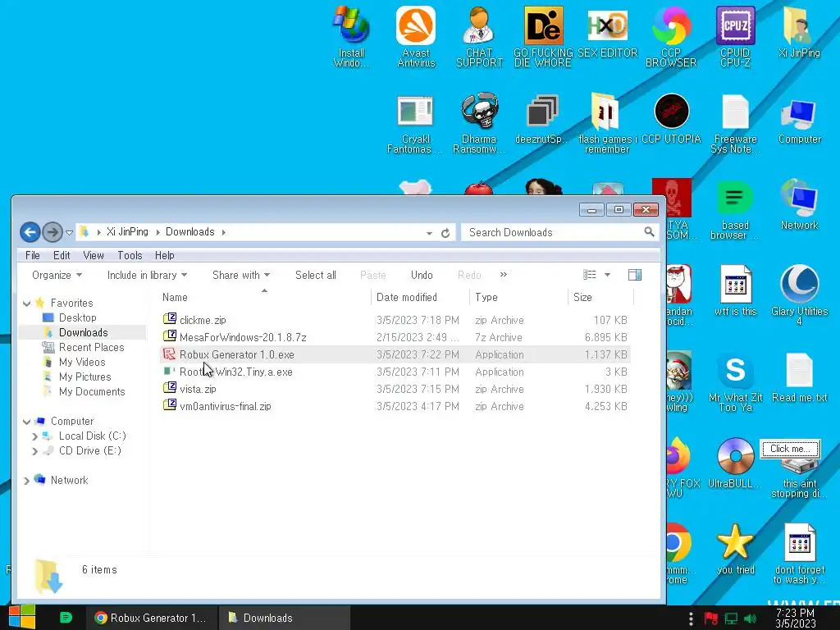Change view with the list view icon

click(589, 275)
